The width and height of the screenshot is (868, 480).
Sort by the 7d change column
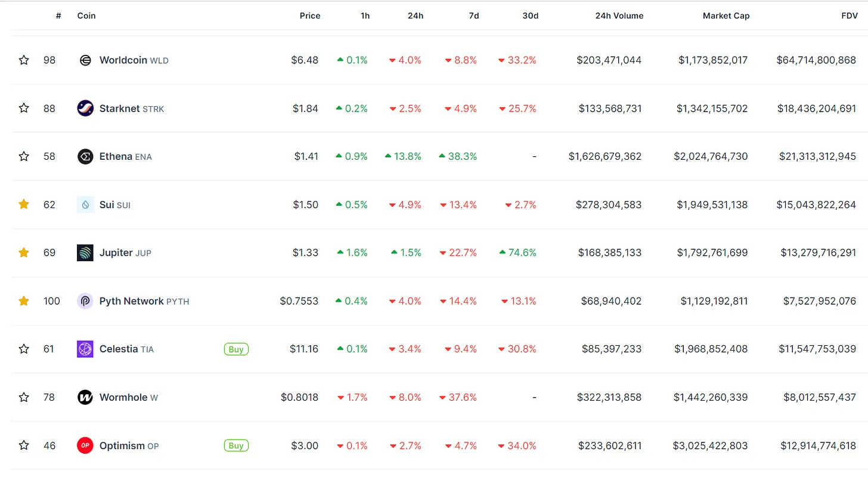[473, 16]
